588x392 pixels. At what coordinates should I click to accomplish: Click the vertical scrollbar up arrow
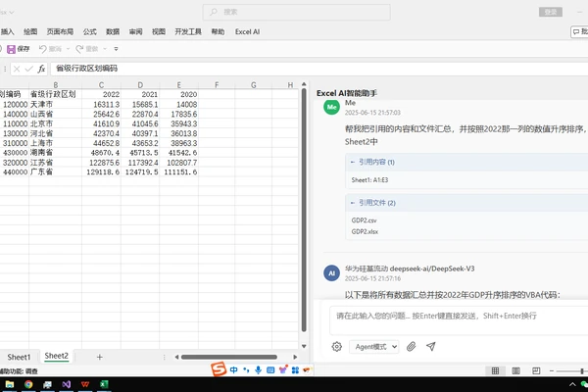[304, 84]
